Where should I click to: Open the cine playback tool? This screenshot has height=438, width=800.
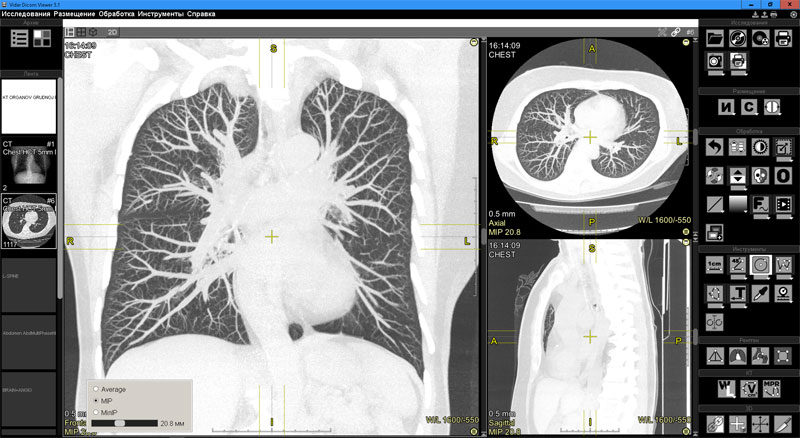pyautogui.click(x=783, y=205)
